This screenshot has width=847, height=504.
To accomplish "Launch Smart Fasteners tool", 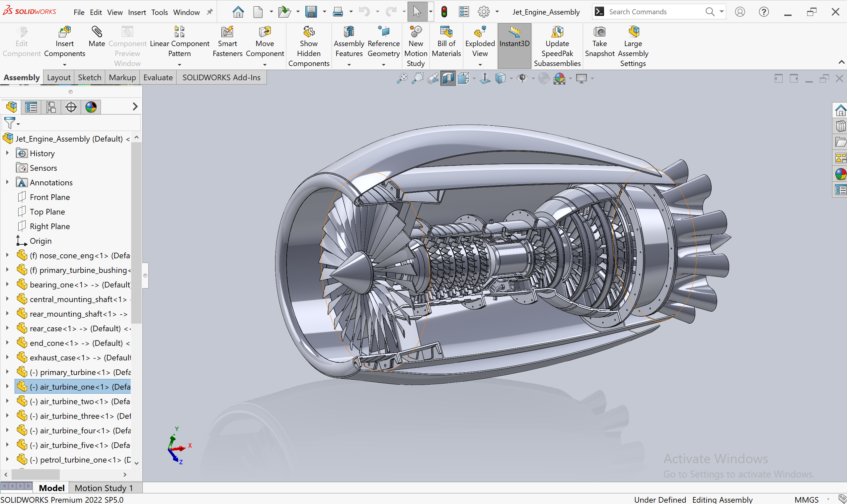I will coord(227,32).
